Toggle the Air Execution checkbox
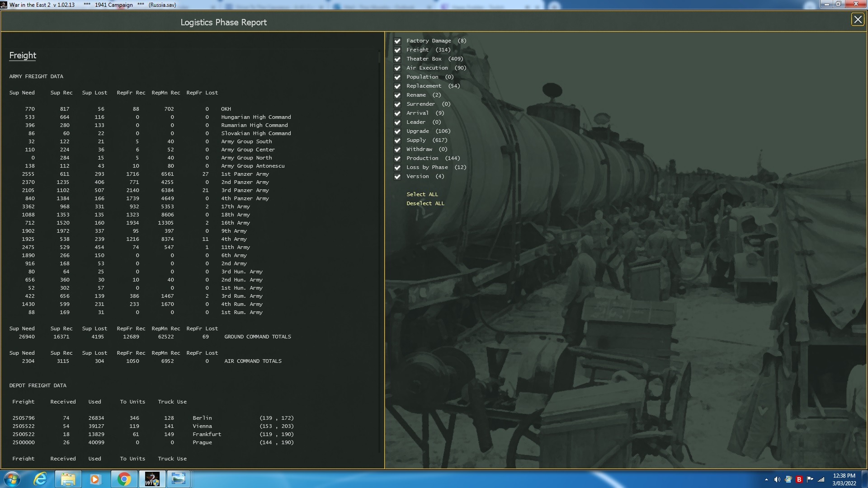The image size is (868, 488). click(397, 68)
